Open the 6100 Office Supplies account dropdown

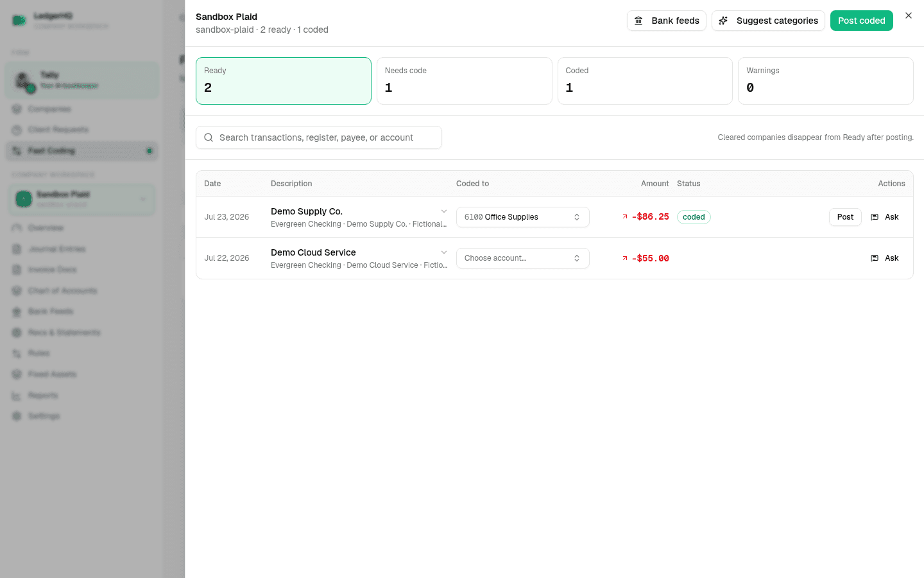click(522, 217)
